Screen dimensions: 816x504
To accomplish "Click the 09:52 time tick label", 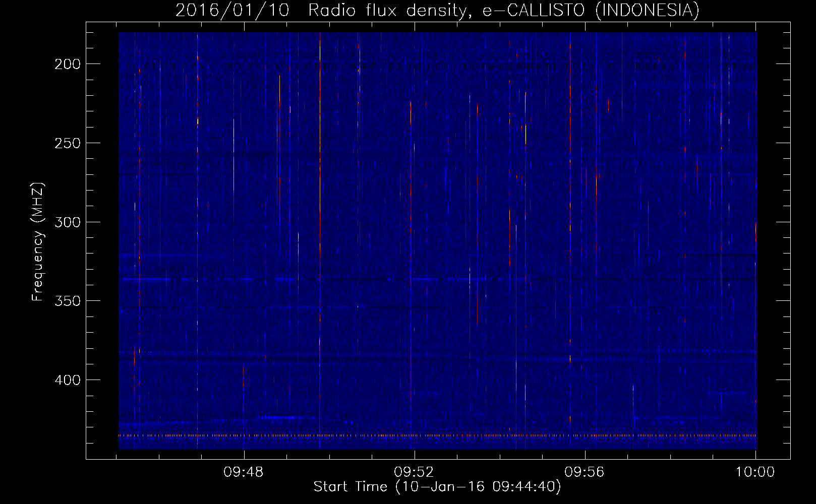I will click(x=414, y=472).
